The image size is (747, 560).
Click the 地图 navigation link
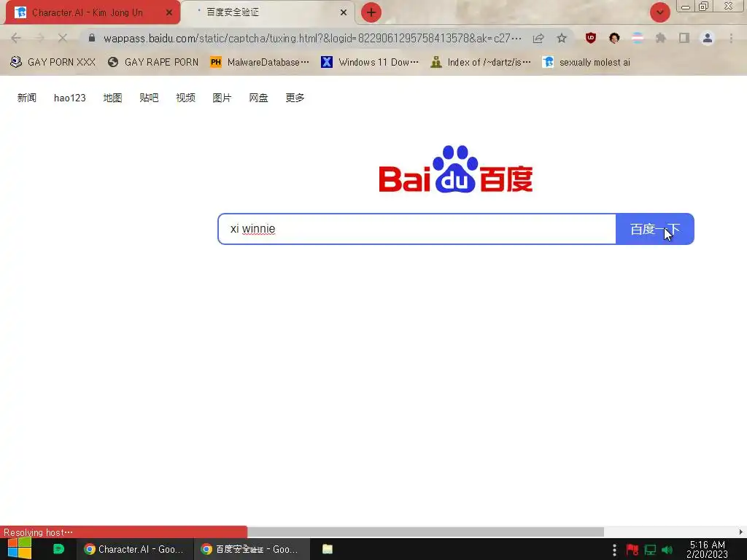coord(112,98)
